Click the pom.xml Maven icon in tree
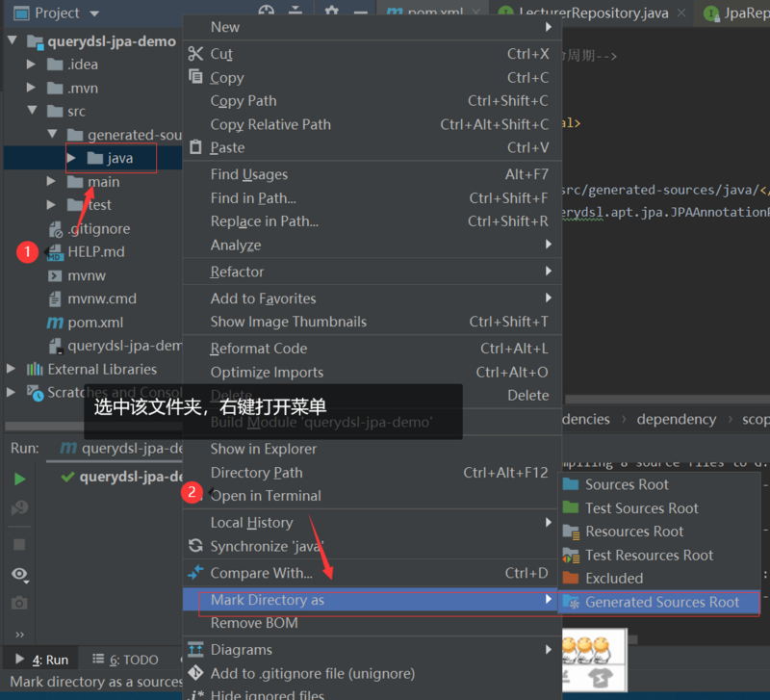 pos(55,323)
